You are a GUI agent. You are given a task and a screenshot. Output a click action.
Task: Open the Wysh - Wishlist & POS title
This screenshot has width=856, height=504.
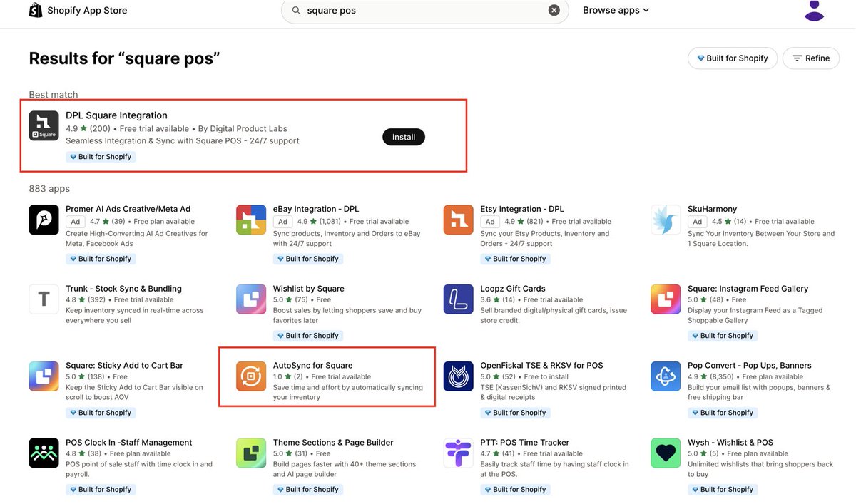[x=730, y=443]
